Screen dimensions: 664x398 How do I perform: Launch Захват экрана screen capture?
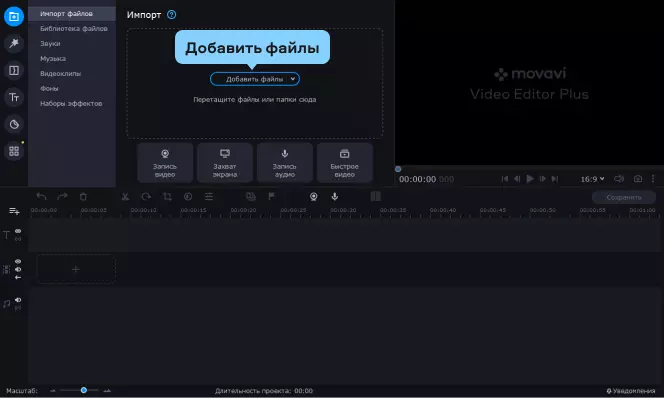pos(225,163)
